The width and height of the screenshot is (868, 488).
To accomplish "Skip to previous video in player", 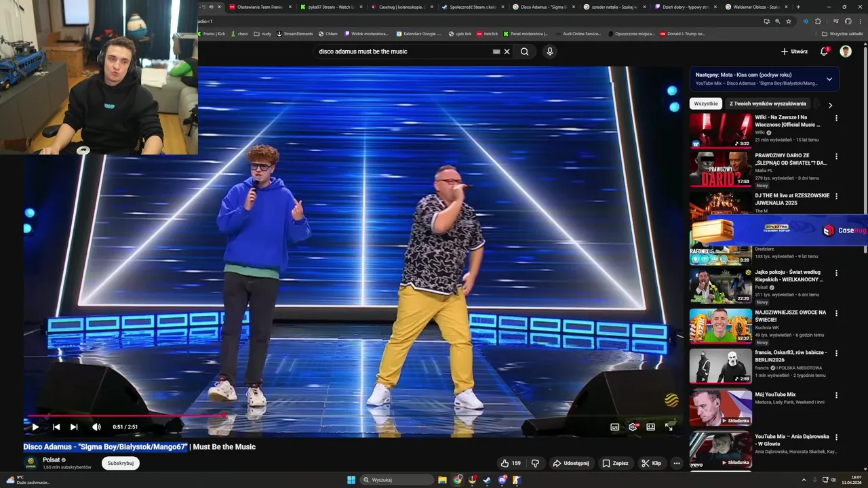I will [56, 427].
